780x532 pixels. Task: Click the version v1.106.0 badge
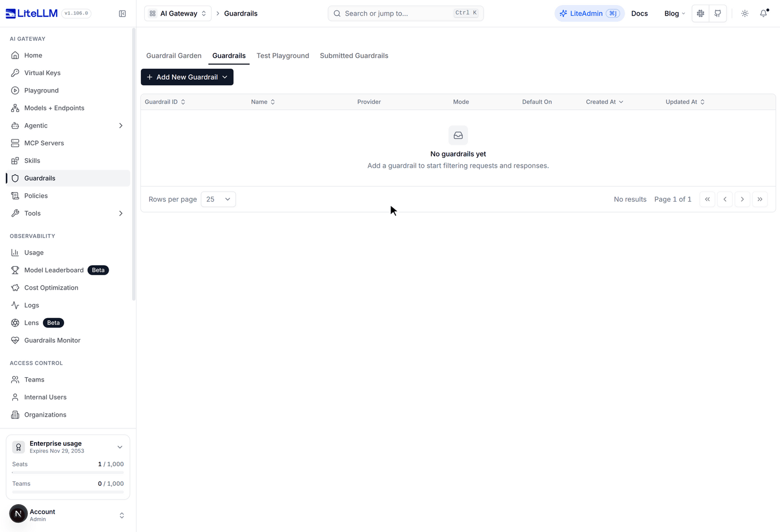(x=76, y=13)
